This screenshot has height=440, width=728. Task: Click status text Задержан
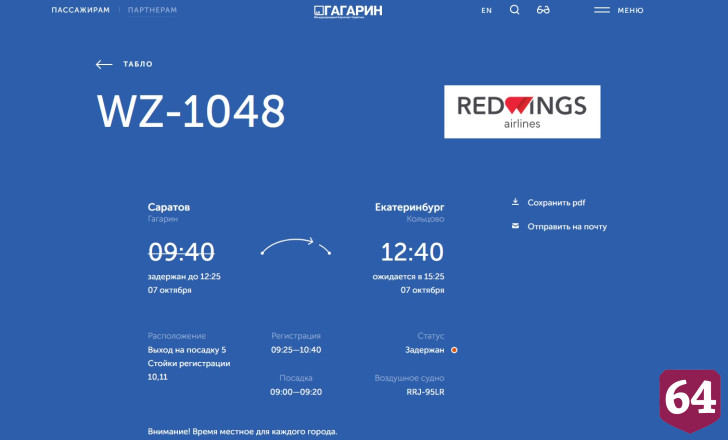(424, 350)
